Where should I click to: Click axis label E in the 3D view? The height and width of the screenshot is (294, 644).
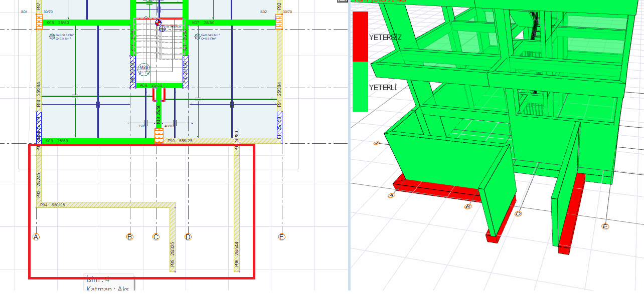click(605, 226)
